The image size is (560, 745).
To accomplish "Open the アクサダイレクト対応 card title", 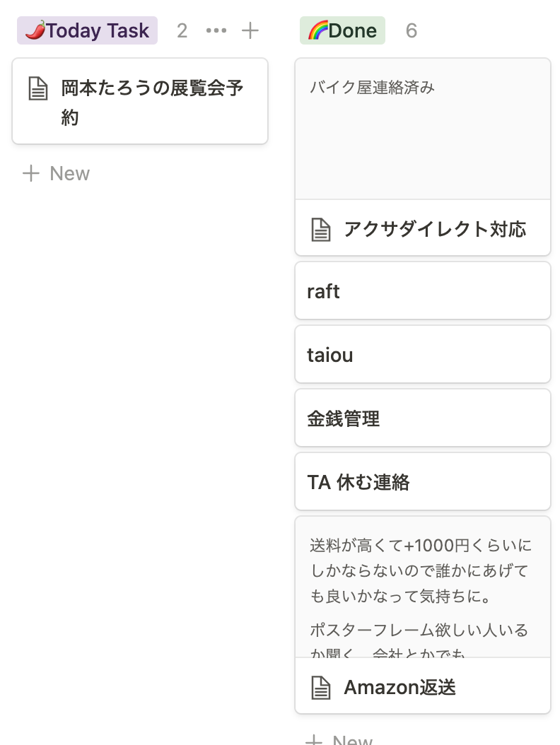I will (435, 229).
